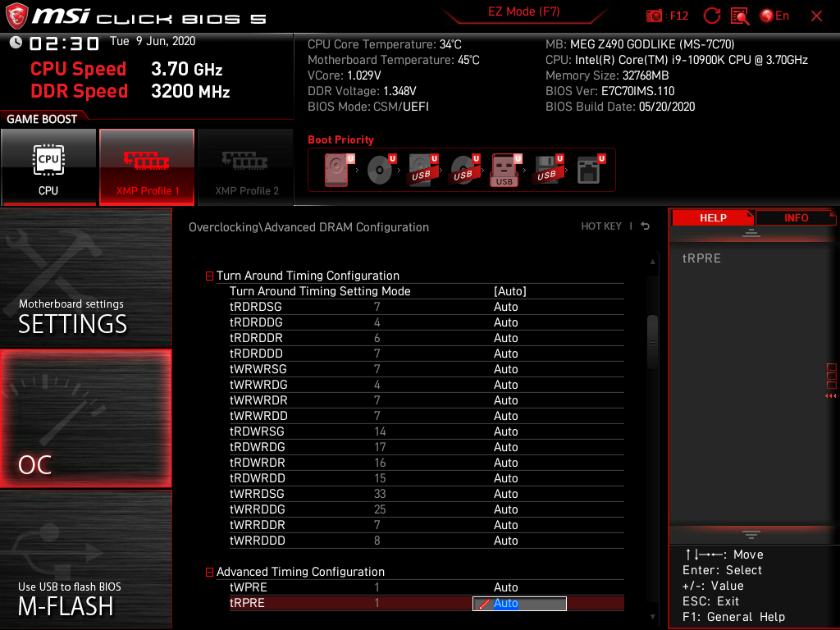Select the tWRRDDD timing row
Image resolution: width=840 pixels, height=630 pixels.
coord(427,540)
